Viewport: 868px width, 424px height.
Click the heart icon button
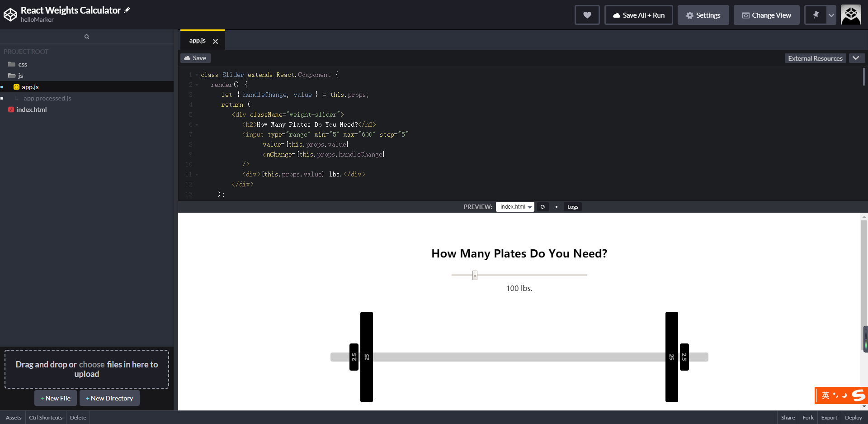tap(587, 15)
